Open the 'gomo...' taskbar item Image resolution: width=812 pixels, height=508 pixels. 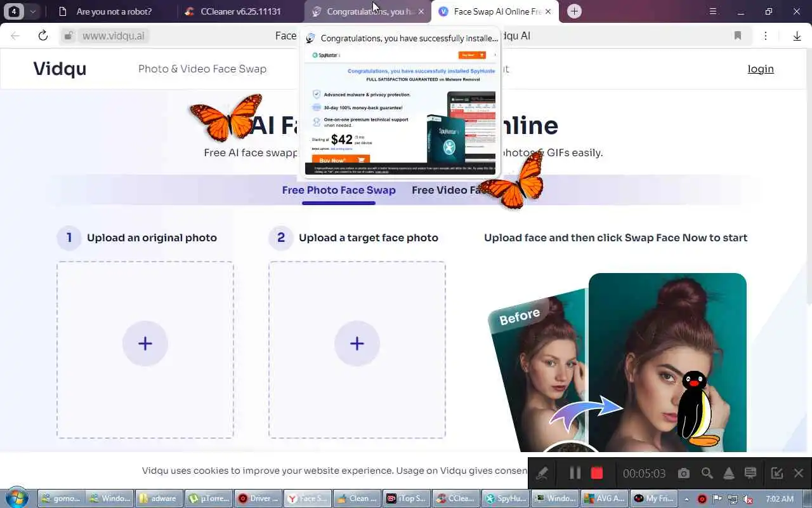coord(62,498)
